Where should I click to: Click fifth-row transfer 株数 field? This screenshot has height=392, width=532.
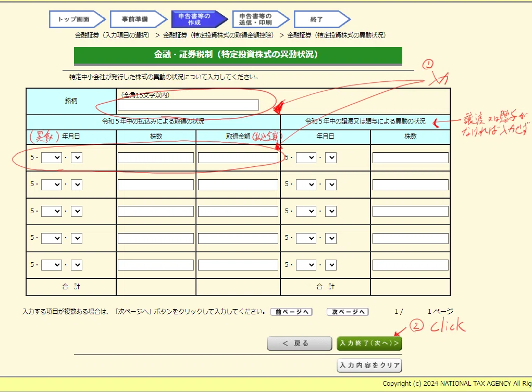[411, 265]
